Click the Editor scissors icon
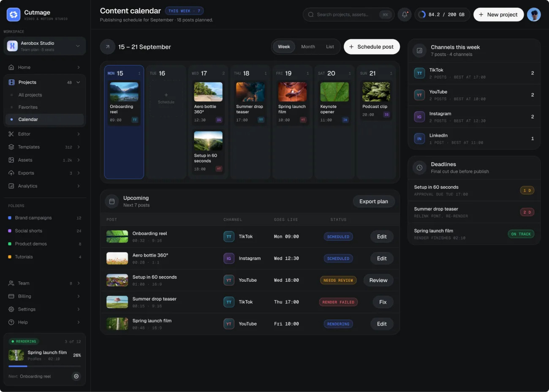Screen dimensions: 549x392 pos(11,134)
